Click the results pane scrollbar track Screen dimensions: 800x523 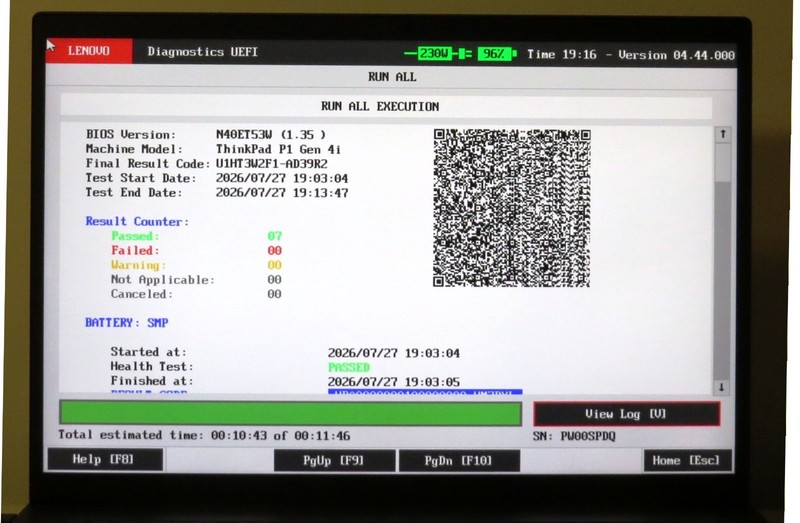722,261
